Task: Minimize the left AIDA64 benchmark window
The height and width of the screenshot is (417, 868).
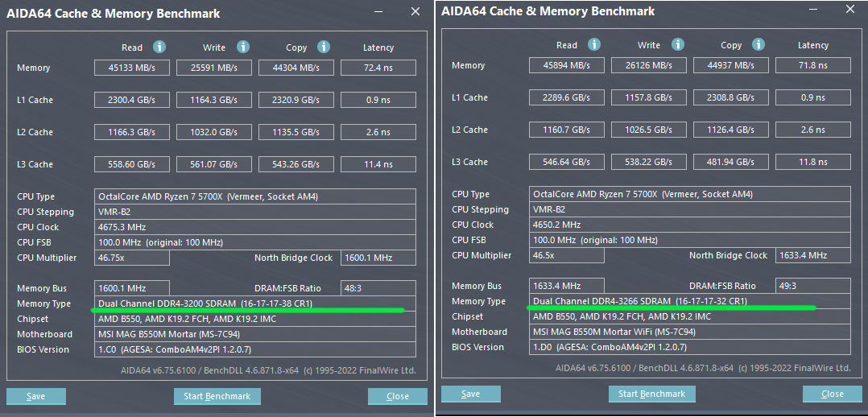Action: (x=382, y=12)
